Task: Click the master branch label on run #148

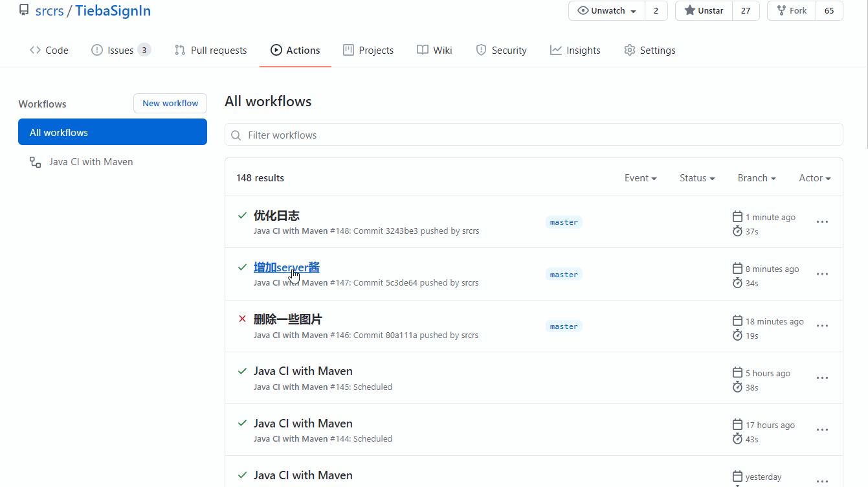Action: point(564,222)
